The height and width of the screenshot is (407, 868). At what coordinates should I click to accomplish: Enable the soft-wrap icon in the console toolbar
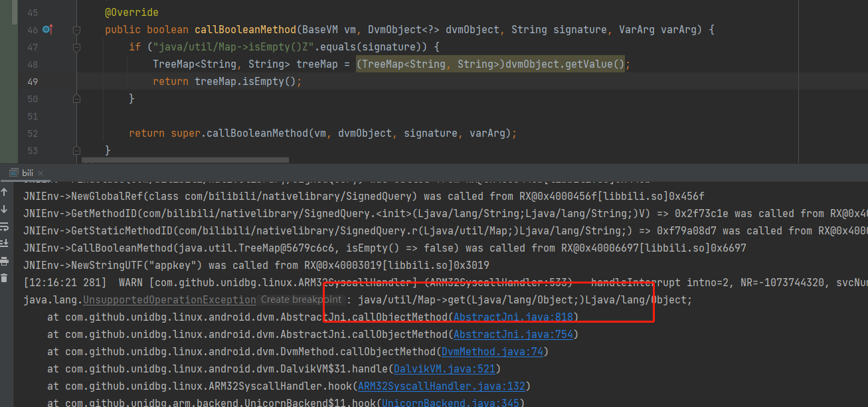click(x=5, y=225)
